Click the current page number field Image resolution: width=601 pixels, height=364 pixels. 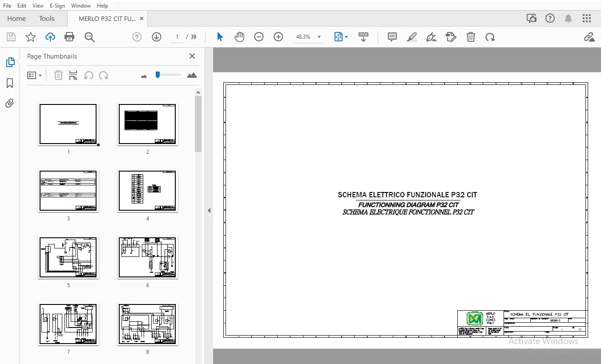tap(177, 37)
